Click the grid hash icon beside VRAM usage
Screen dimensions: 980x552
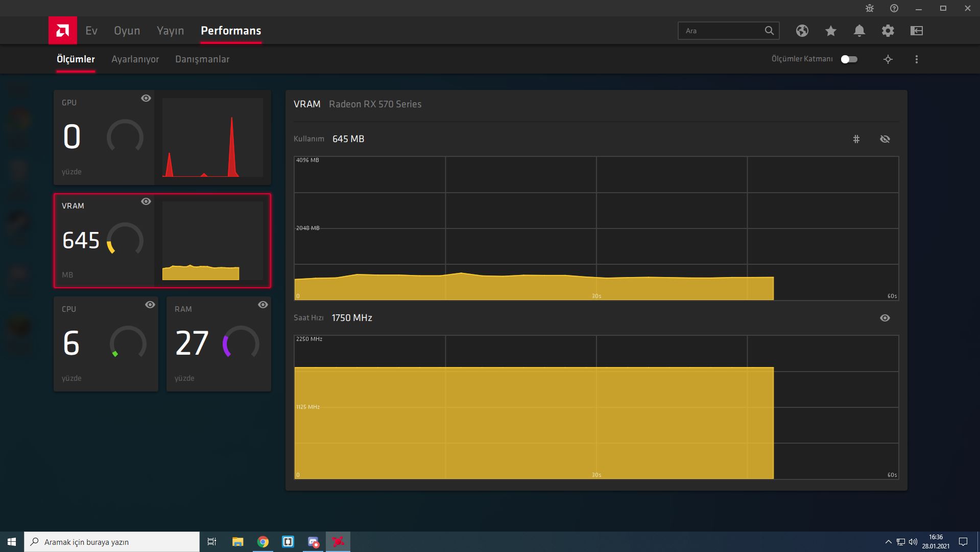(x=856, y=139)
